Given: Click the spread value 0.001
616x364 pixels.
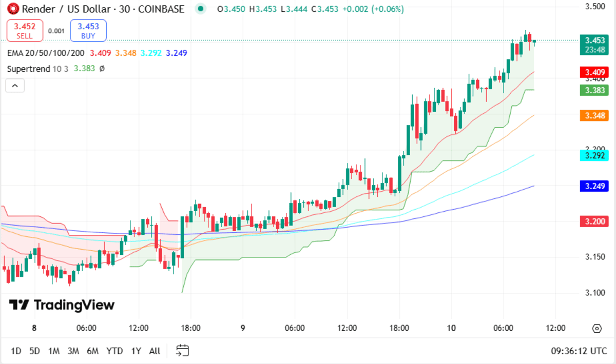Looking at the screenshot, I should coord(56,31).
